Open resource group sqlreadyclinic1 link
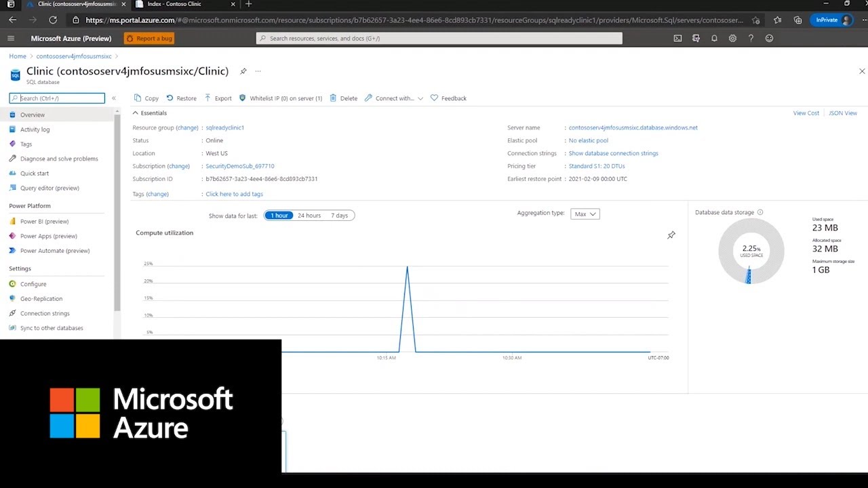The width and height of the screenshot is (868, 488). point(225,127)
